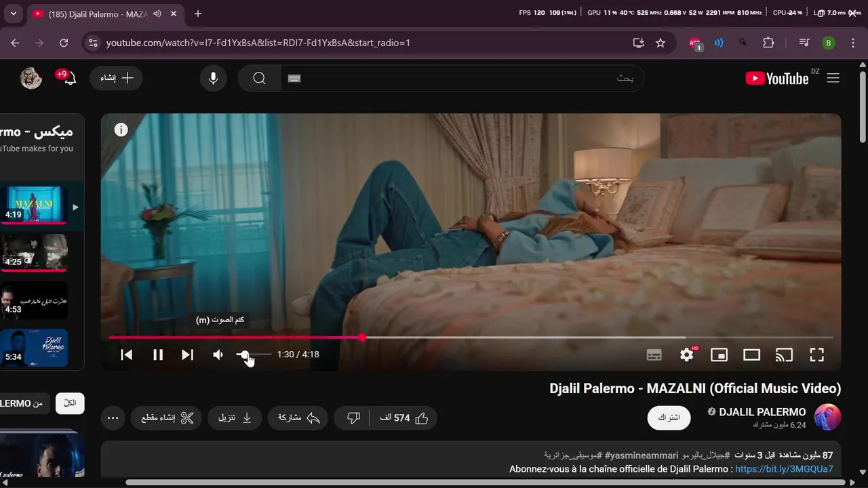Image resolution: width=868 pixels, height=488 pixels.
Task: Open the Djalil Palermo channel avatar
Action: click(x=827, y=418)
